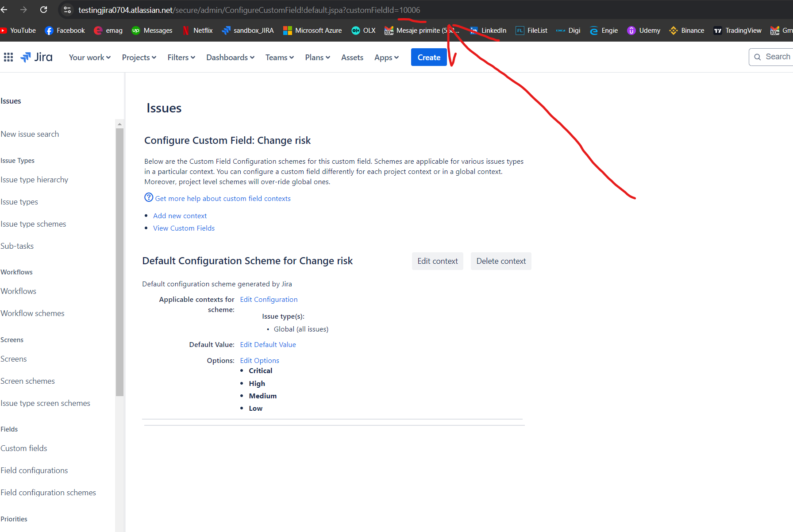The image size is (793, 532).
Task: Open Issue type screen schemes in sidebar
Action: click(45, 403)
